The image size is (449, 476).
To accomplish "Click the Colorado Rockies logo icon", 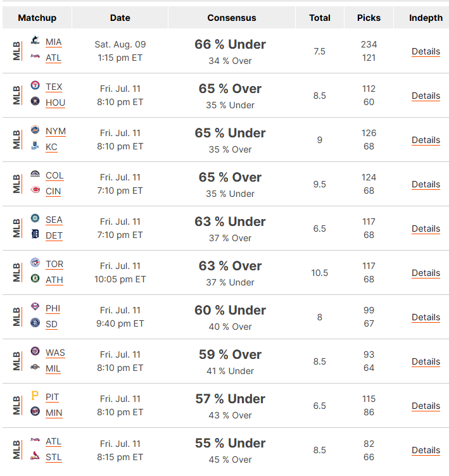I will click(35, 174).
